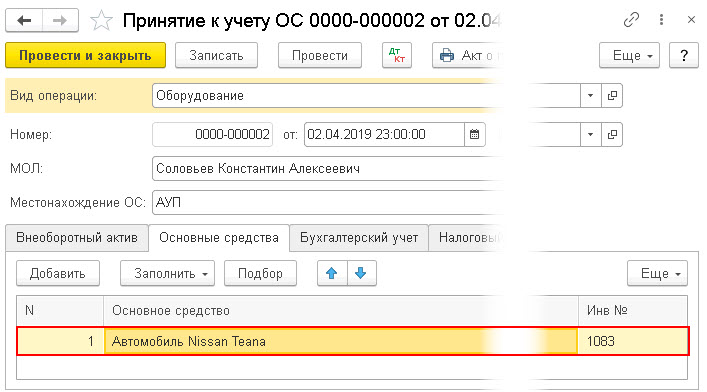
Task: Open calendar picker for document date
Action: 474,134
